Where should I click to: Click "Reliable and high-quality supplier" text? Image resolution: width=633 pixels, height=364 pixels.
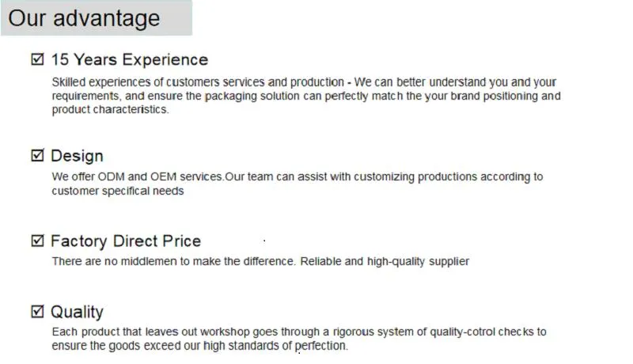pyautogui.click(x=385, y=261)
